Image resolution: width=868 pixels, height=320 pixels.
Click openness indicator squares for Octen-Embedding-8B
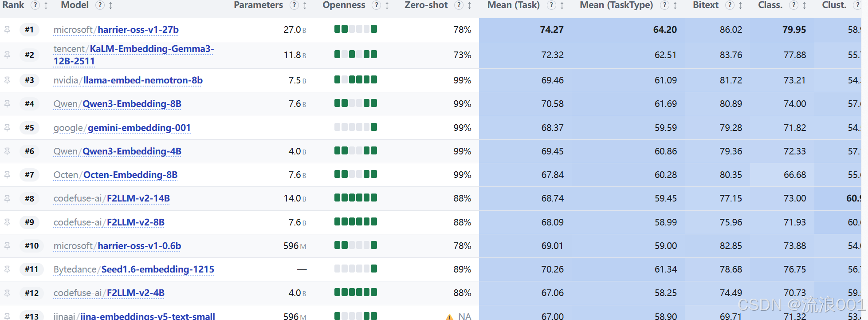[356, 174]
